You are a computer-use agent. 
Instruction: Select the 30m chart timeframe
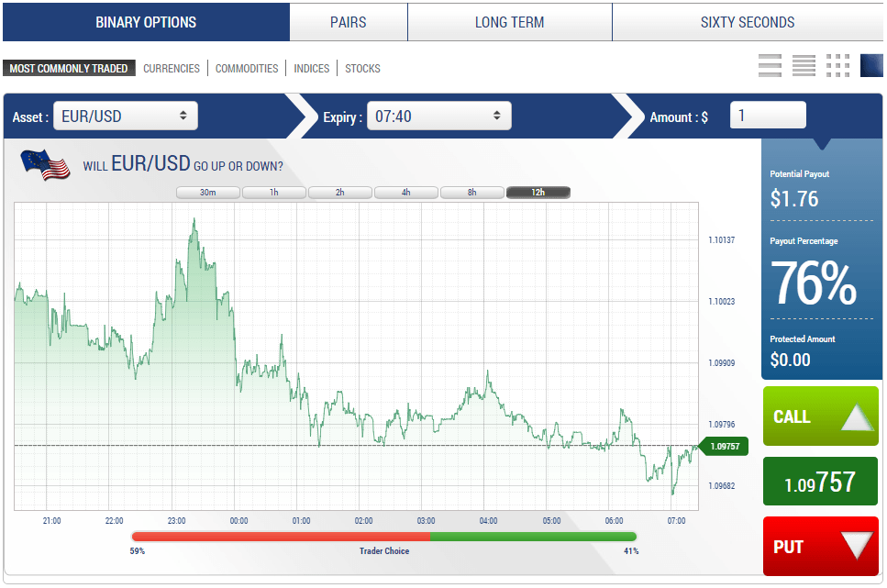tap(208, 192)
